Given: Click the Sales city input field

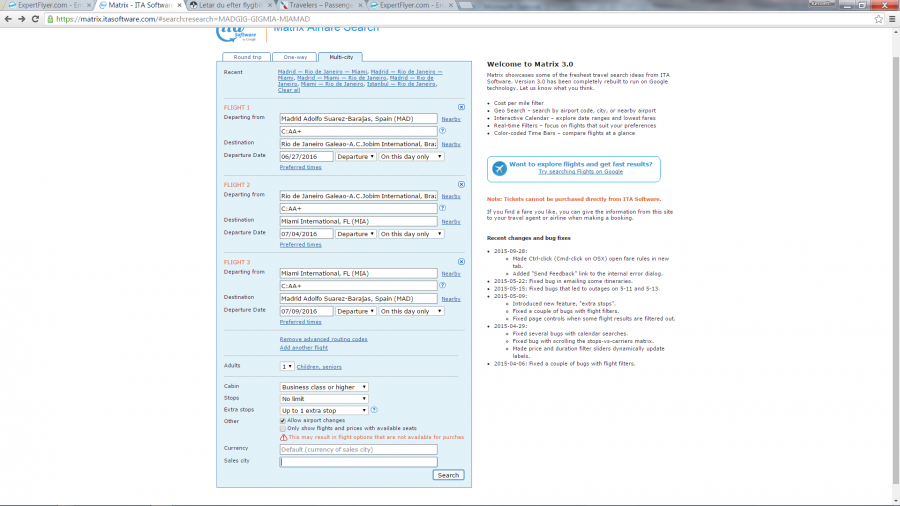Looking at the screenshot, I should tap(358, 462).
